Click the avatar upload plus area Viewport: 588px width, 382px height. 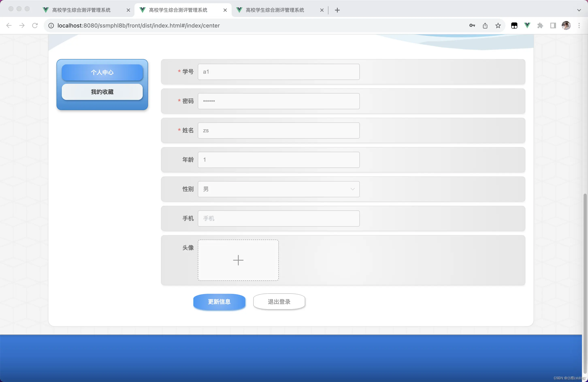238,260
